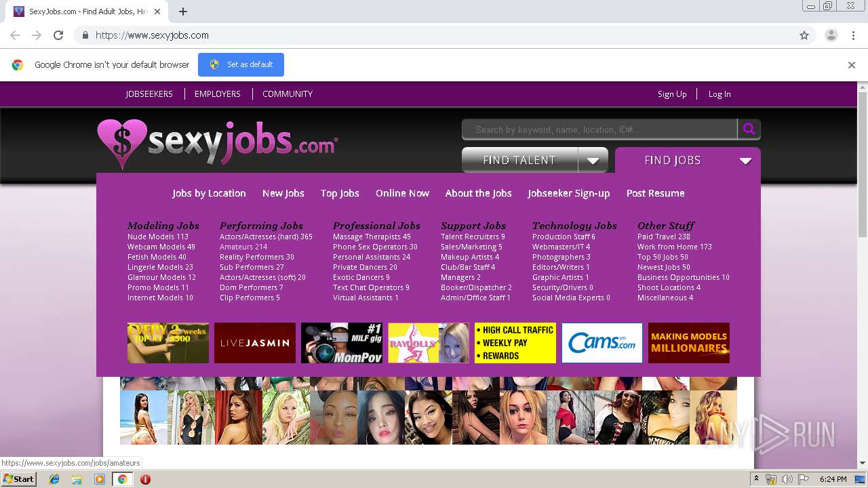The height and width of the screenshot is (488, 868).
Task: Open Internet Explorer from the taskbar
Action: point(54,479)
